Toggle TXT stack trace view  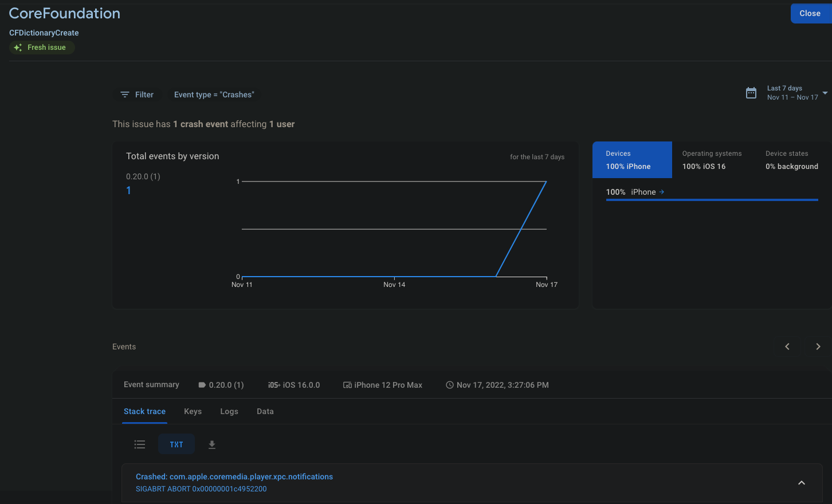[176, 444]
